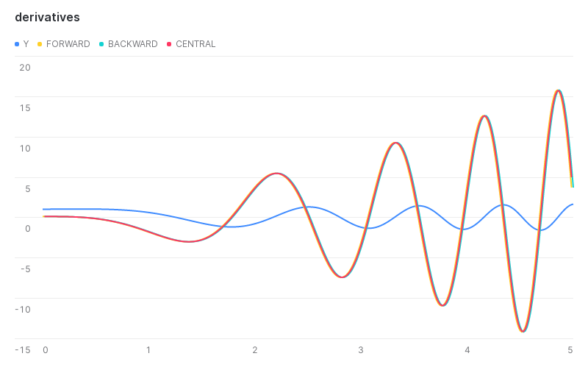Click the teal BACKWARD legend dot
Viewport: 588px width, 370px height.
coord(101,44)
